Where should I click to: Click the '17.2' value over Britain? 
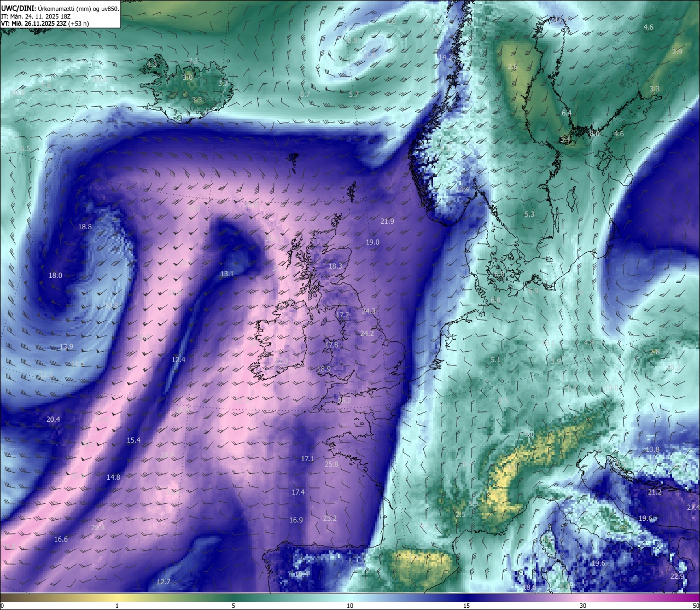pos(342,315)
